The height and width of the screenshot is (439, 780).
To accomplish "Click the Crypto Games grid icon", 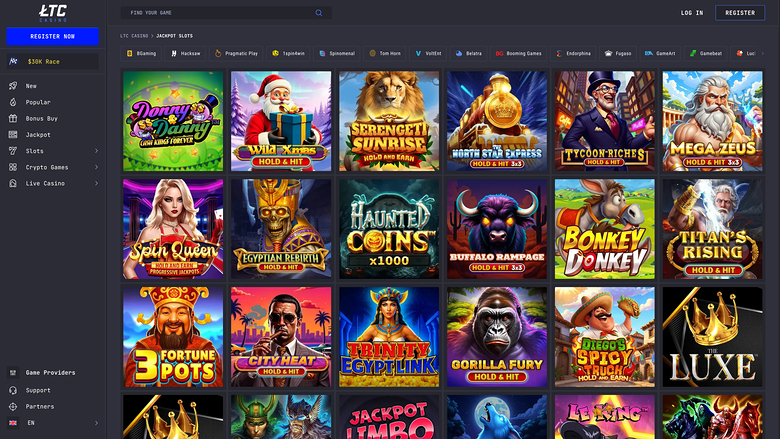I will (13, 167).
